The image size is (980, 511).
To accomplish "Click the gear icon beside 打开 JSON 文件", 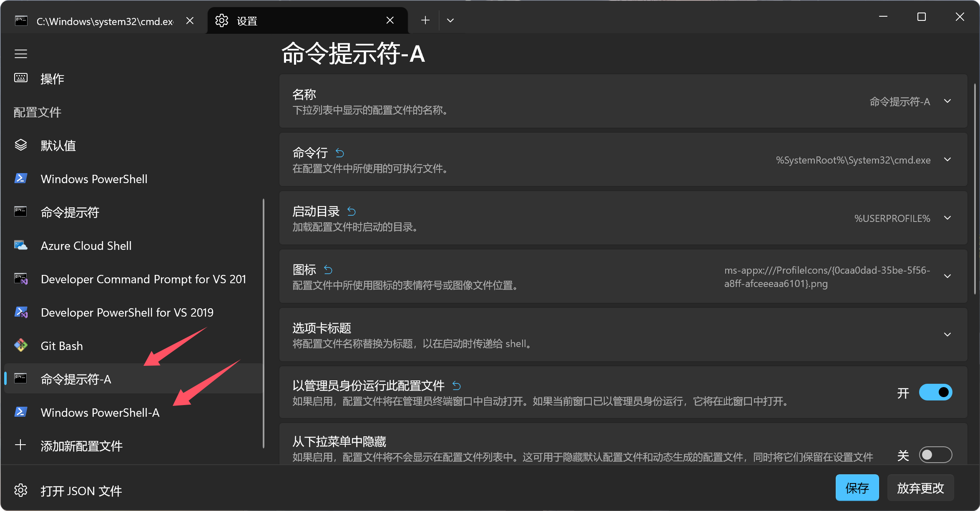I will [21, 490].
